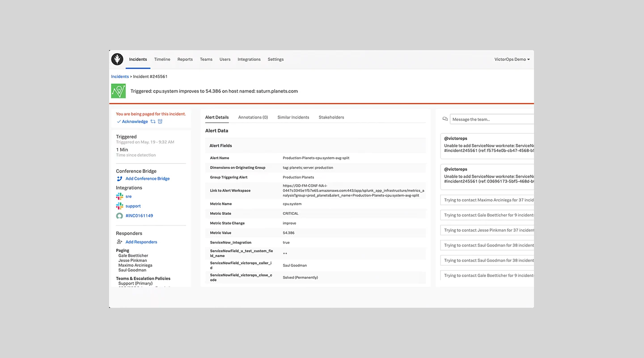The image size is (644, 358).
Task: Click the Link to Alert Workspace URL
Action: (353, 190)
